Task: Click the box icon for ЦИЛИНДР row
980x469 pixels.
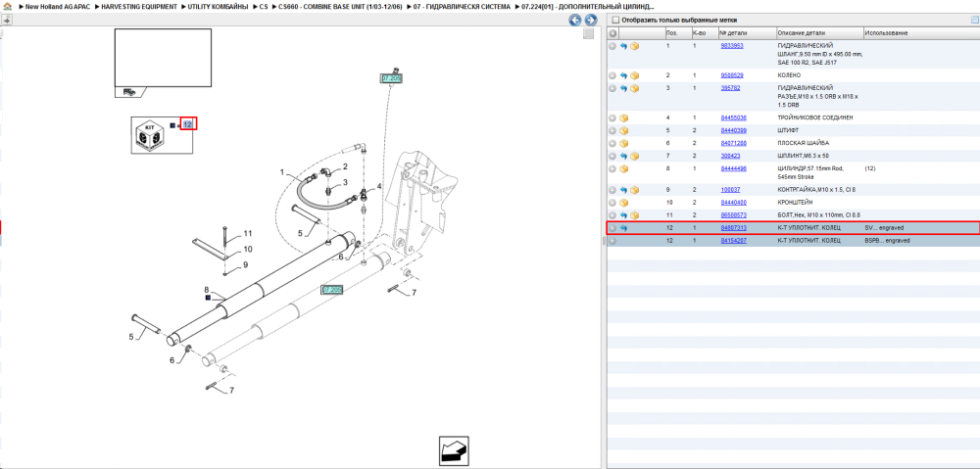Action: 623,169
